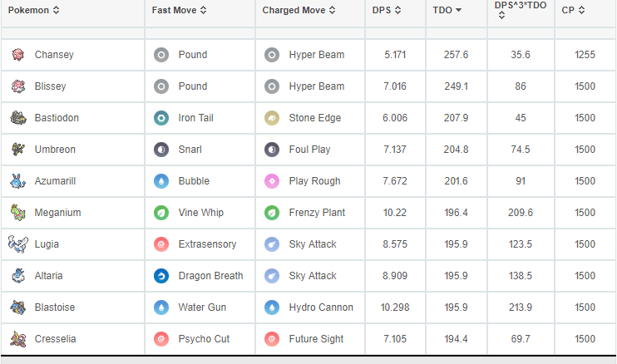Toggle TDO descending sort arrow
This screenshot has width=617, height=364.
[x=458, y=10]
